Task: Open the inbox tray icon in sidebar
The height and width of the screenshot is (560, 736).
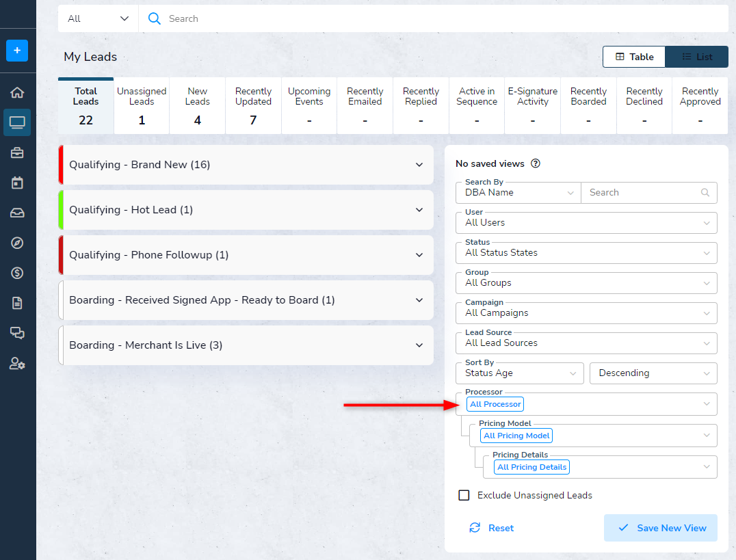Action: tap(17, 213)
